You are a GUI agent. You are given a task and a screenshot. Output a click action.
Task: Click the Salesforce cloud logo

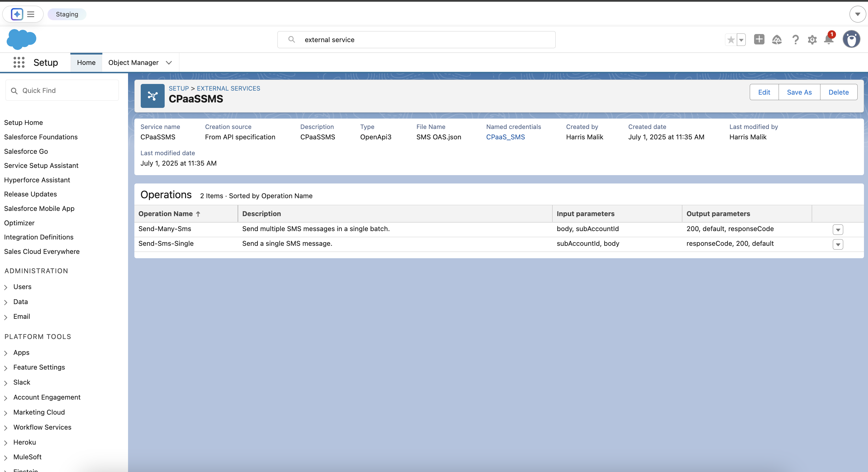point(22,40)
